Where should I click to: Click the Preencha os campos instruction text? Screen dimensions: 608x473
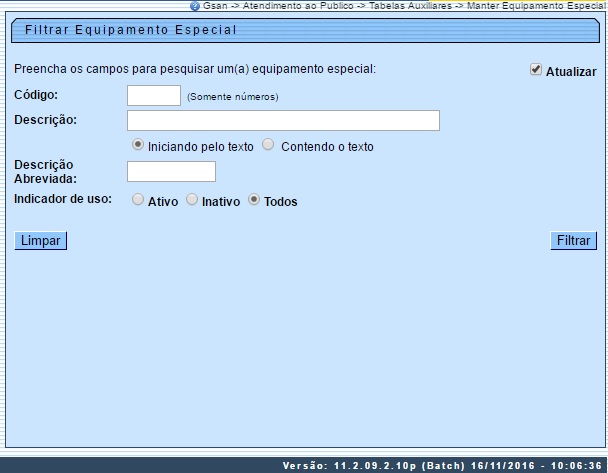(x=195, y=69)
